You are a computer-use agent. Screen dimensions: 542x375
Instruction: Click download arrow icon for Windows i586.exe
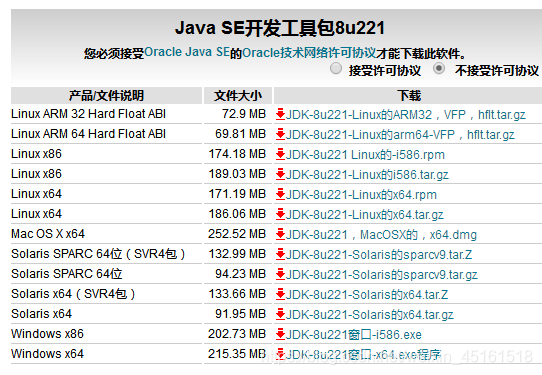[x=280, y=334]
